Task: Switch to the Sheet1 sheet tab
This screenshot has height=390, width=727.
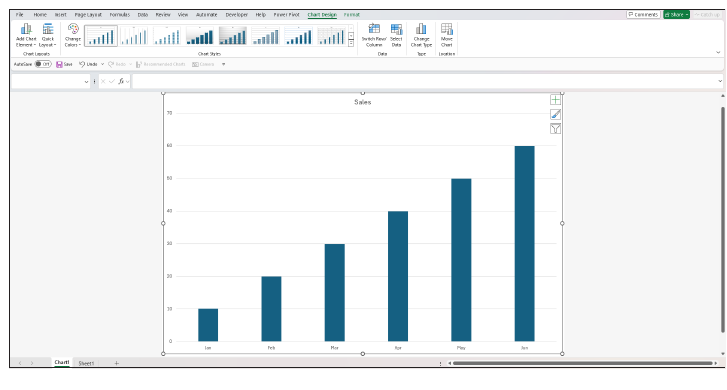Action: [x=86, y=363]
